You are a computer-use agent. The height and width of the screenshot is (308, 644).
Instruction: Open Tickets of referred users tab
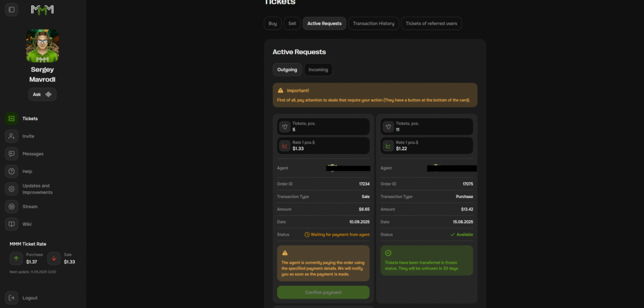431,23
